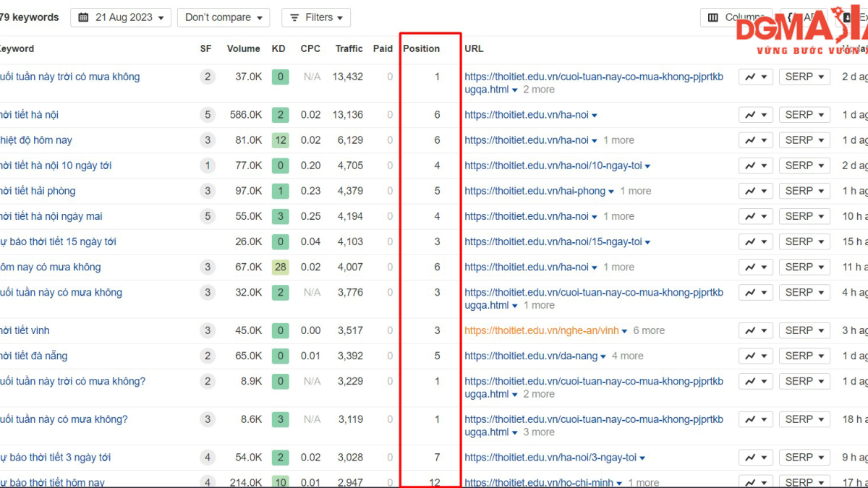Open the thoitiet.edu.vn/hai-phong URL
This screenshot has height=488, width=868.
point(535,191)
